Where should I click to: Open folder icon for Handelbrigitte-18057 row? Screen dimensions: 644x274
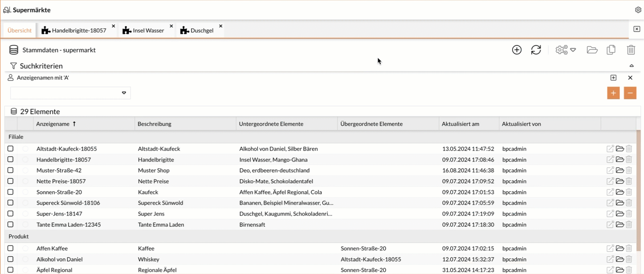[620, 160]
